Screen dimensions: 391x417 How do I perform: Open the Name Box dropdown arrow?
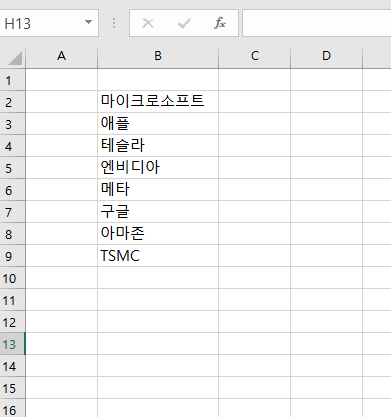click(88, 22)
